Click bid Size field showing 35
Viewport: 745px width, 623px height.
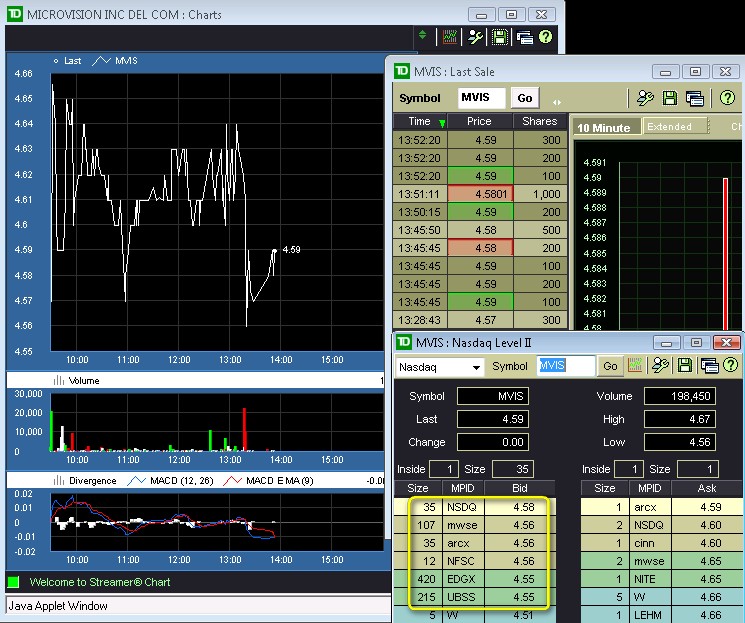[x=513, y=469]
